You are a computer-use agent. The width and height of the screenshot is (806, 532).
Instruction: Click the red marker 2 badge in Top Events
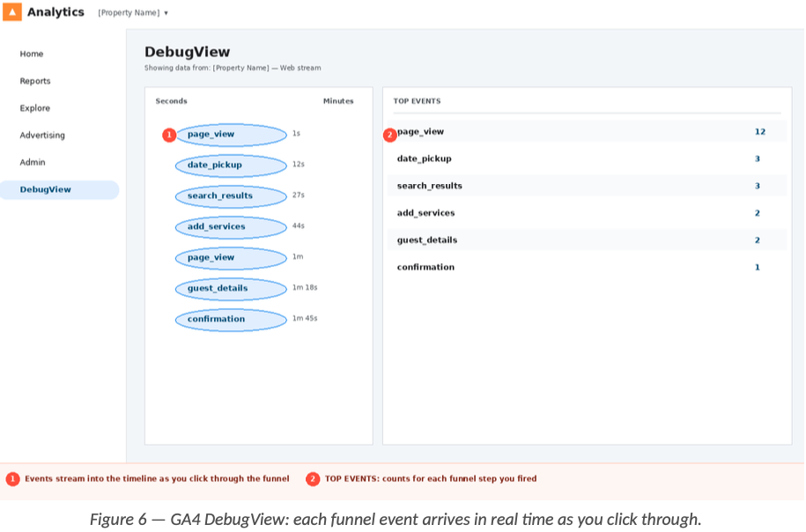pos(389,135)
